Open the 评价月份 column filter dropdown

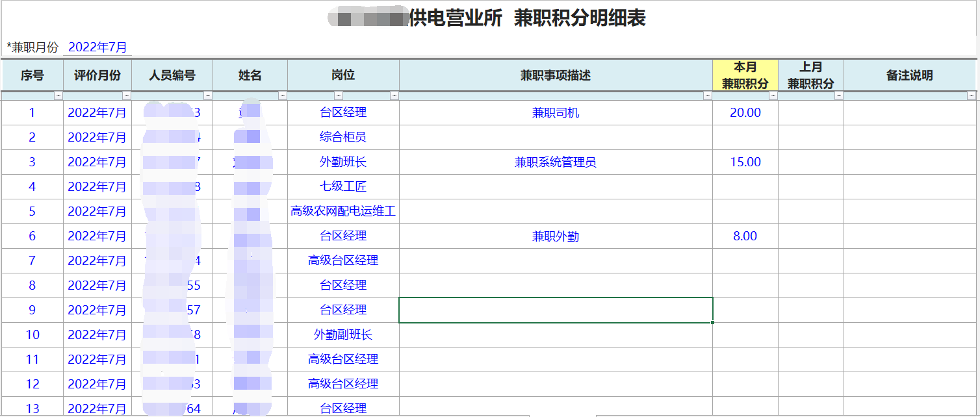tap(127, 95)
